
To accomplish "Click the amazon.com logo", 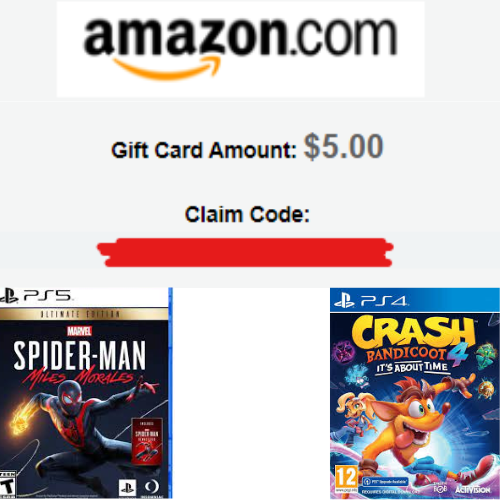I will pyautogui.click(x=241, y=49).
